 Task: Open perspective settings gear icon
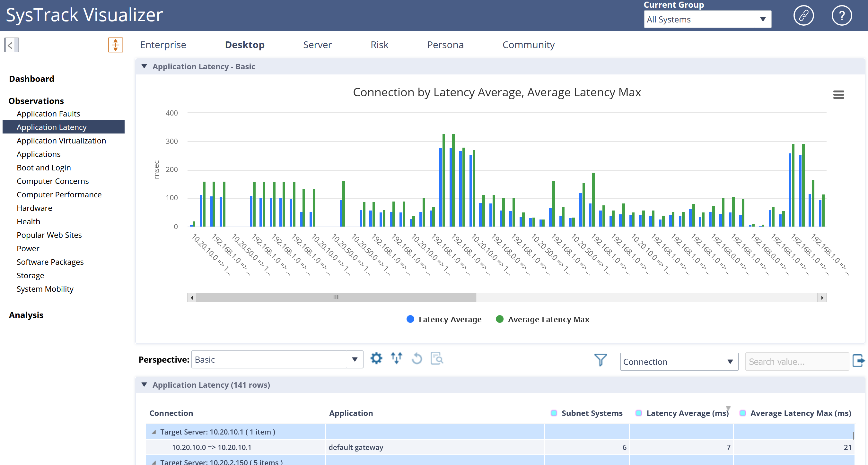[376, 358]
